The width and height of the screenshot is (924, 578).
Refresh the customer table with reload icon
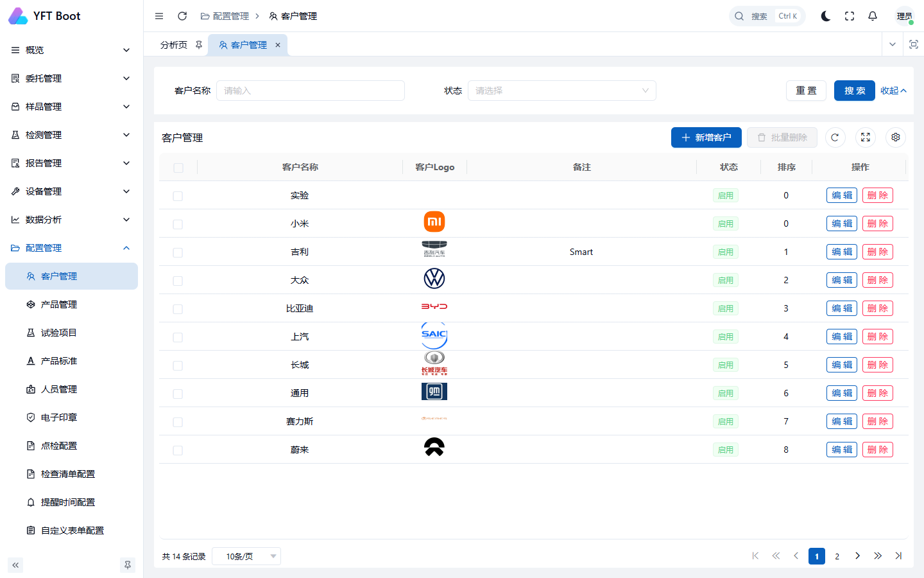[835, 137]
